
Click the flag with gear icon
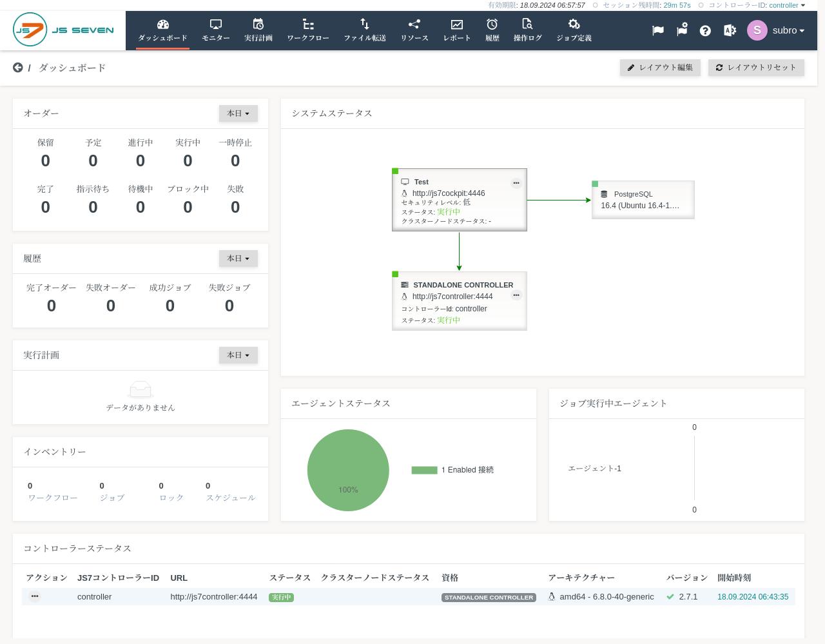pyautogui.click(x=682, y=30)
